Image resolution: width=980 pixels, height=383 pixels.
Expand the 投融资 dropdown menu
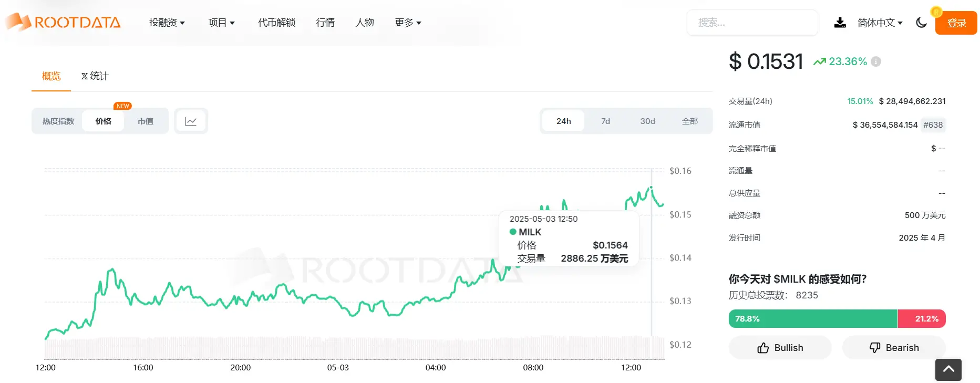click(167, 23)
